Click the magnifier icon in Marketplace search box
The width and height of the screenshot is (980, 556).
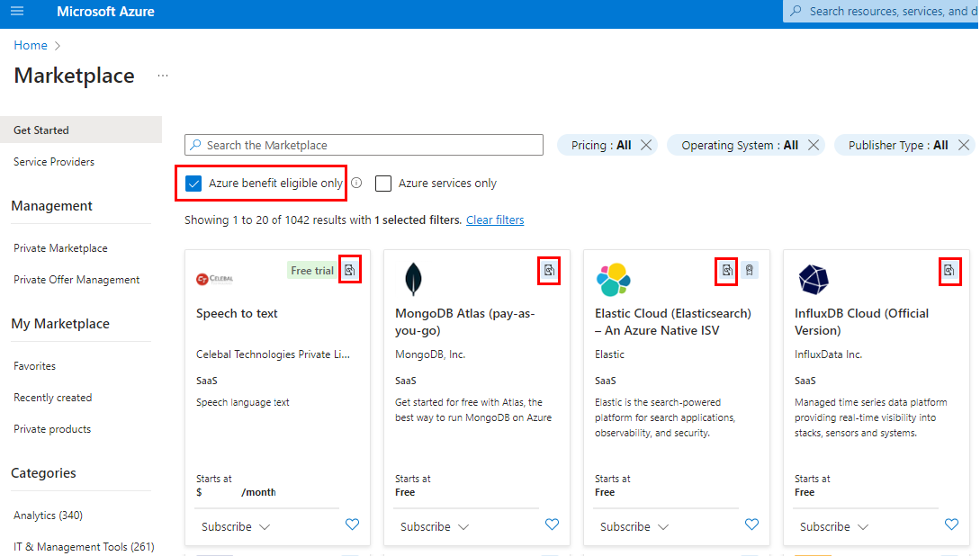point(195,145)
